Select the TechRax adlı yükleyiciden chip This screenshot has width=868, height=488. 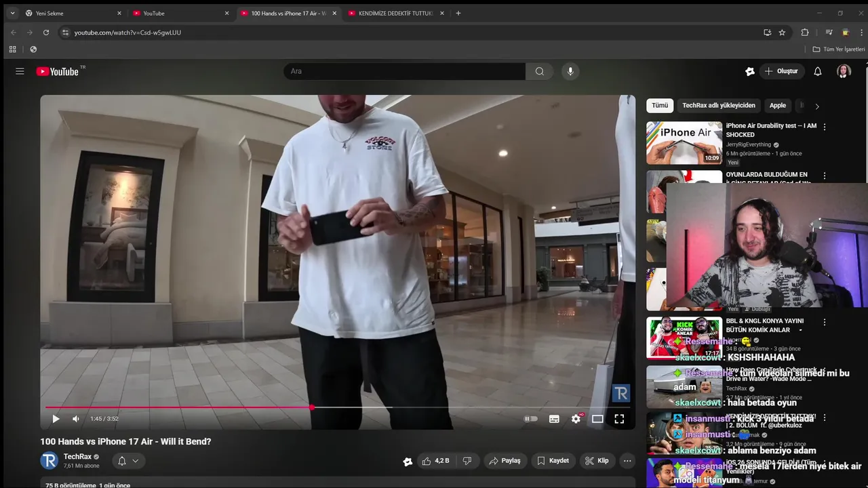pyautogui.click(x=718, y=106)
